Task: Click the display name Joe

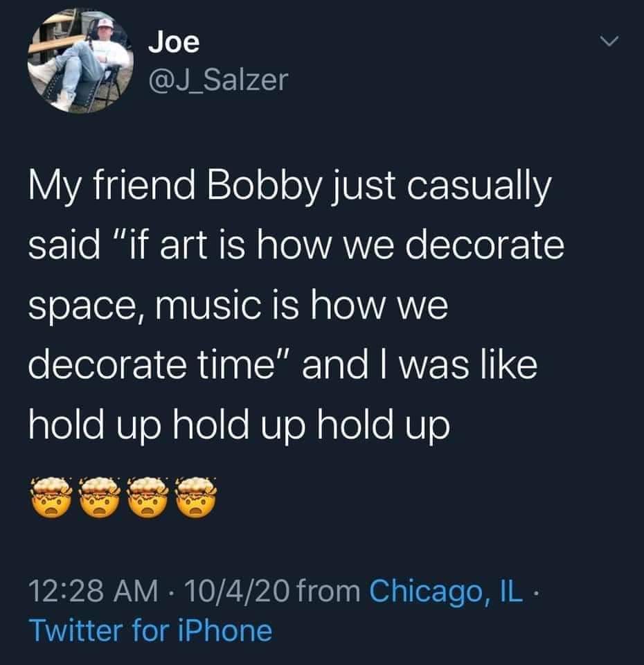Action: [x=174, y=42]
